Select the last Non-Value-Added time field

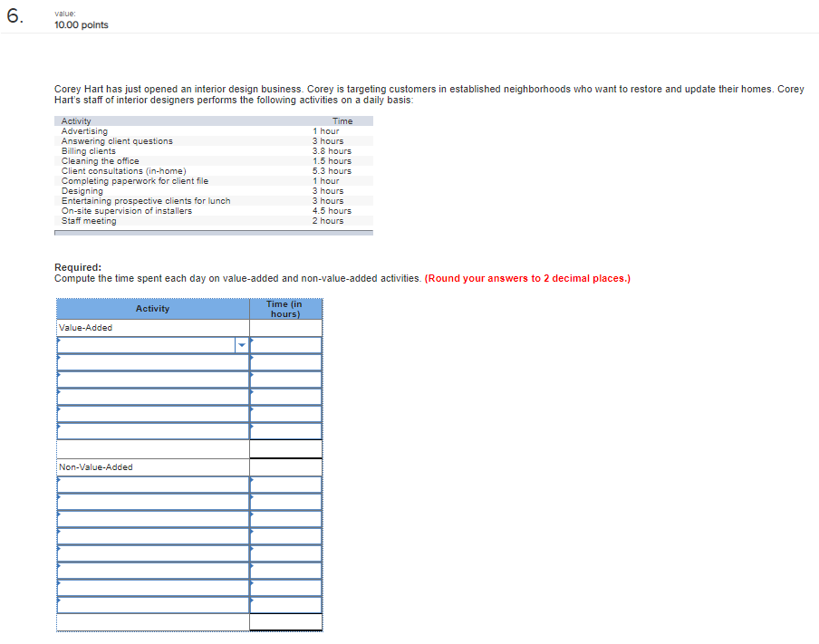point(285,605)
